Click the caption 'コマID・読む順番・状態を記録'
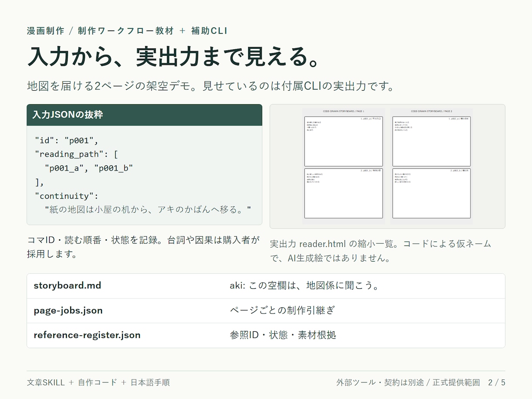Viewport: 532px width, 399px height. click(x=143, y=247)
